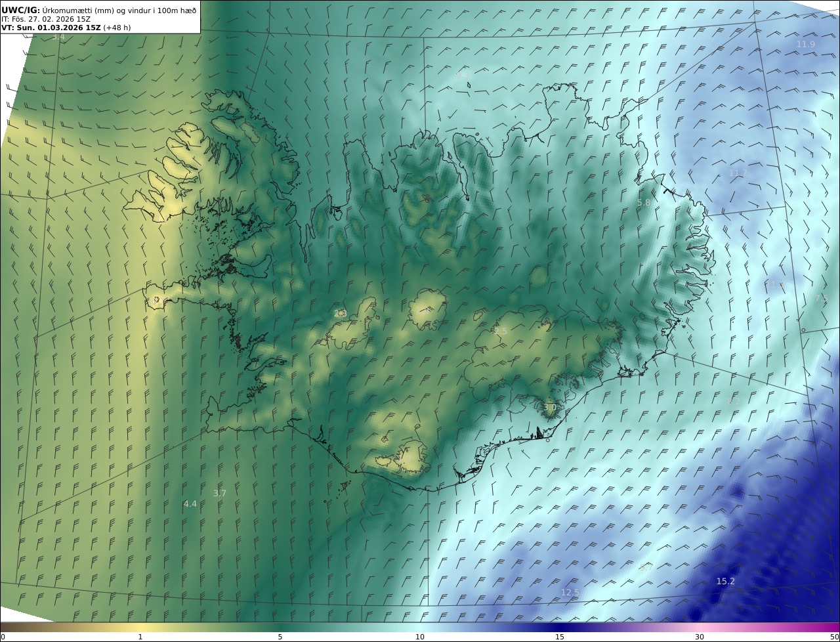Click the 2.5 value over the large glacier
This screenshot has height=642, width=840.
pyautogui.click(x=501, y=332)
